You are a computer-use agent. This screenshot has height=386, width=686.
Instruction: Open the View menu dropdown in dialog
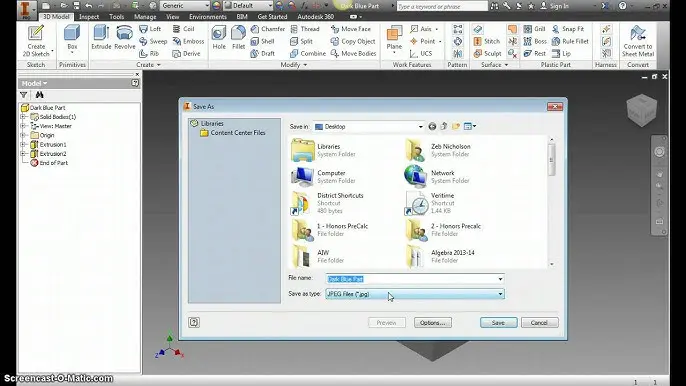point(470,126)
